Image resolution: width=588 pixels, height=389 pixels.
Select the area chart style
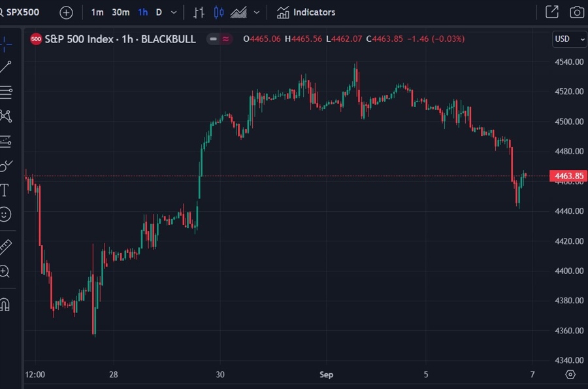click(x=238, y=12)
